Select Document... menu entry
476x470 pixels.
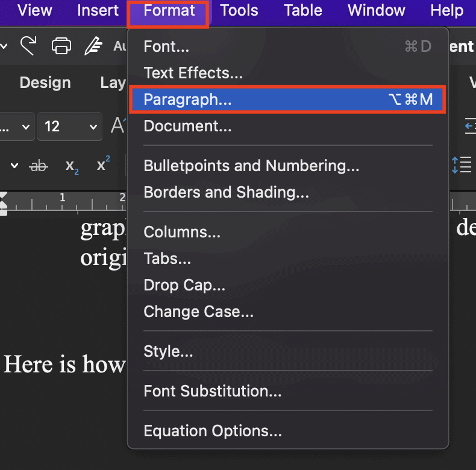[288, 126]
